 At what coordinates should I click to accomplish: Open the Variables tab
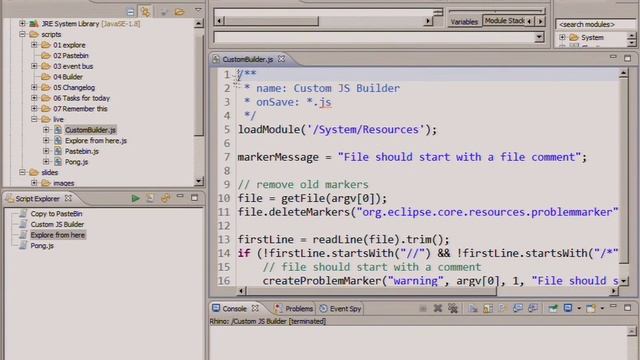point(464,22)
